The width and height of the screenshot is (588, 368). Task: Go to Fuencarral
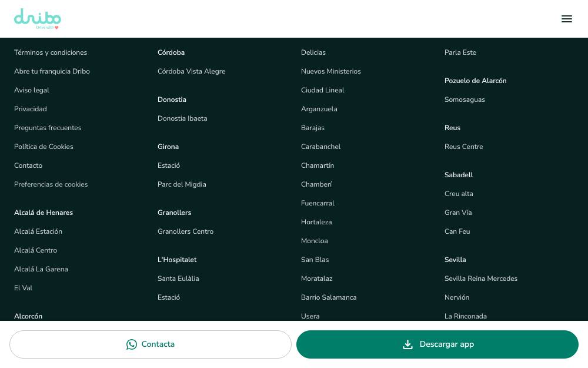point(318,203)
